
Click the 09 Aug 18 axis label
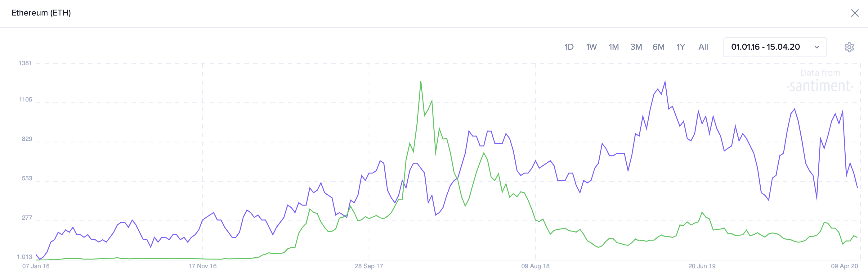click(x=535, y=266)
